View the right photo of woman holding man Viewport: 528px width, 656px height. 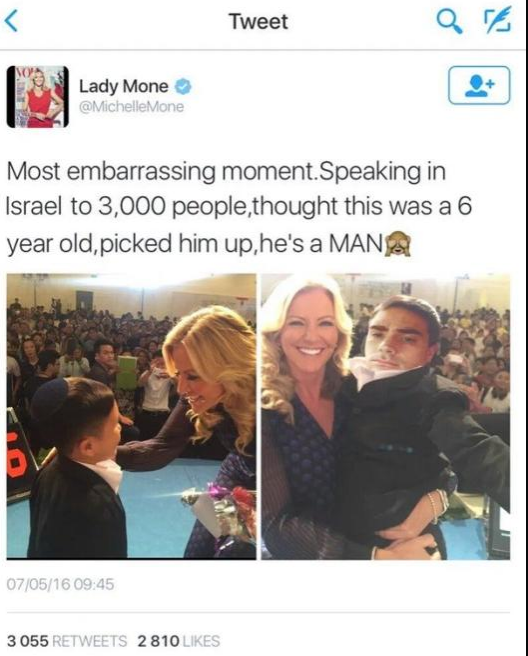tap(386, 416)
